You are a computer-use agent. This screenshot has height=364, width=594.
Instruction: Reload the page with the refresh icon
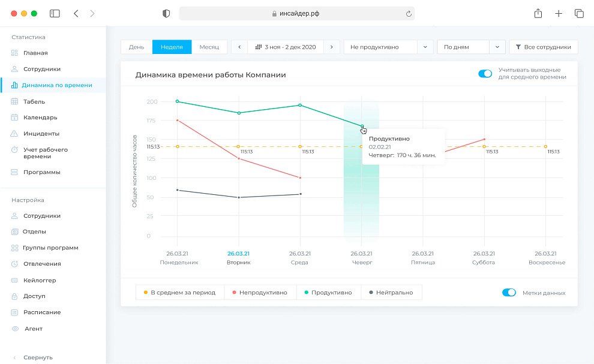pyautogui.click(x=409, y=13)
